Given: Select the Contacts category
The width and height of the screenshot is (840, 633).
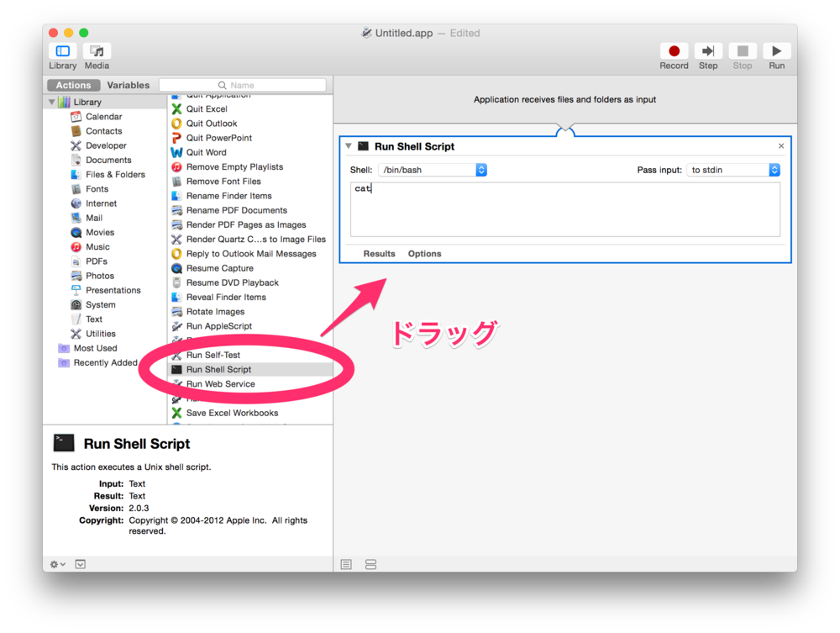Looking at the screenshot, I should pos(104,131).
